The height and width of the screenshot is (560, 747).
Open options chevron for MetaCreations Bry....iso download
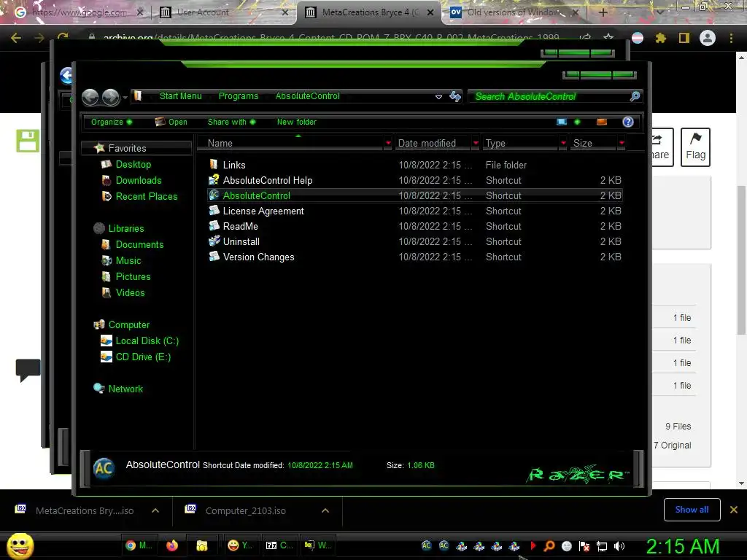tap(155, 510)
